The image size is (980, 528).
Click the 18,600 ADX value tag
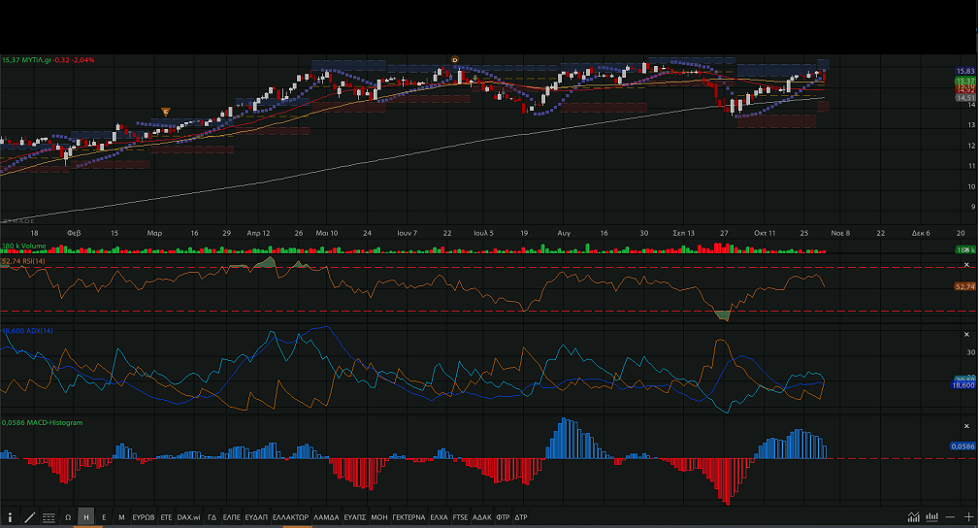click(x=964, y=385)
